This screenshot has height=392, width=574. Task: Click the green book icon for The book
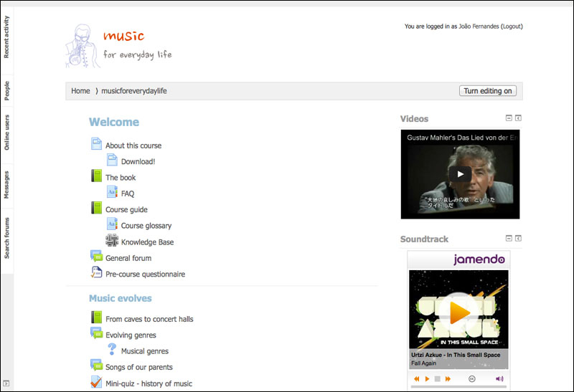pyautogui.click(x=96, y=176)
